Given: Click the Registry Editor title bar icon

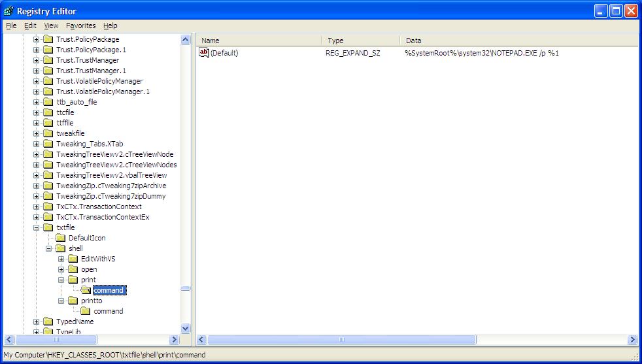Looking at the screenshot, I should tap(8, 11).
